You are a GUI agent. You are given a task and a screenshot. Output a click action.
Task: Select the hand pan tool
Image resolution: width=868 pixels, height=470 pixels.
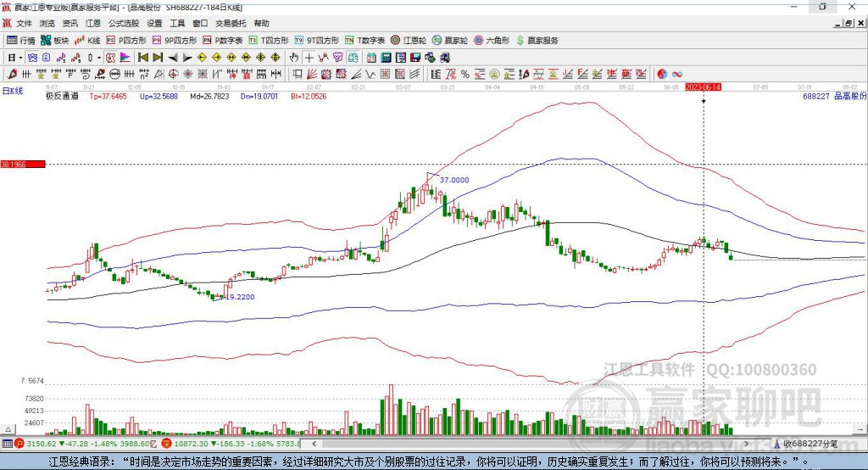(x=294, y=58)
